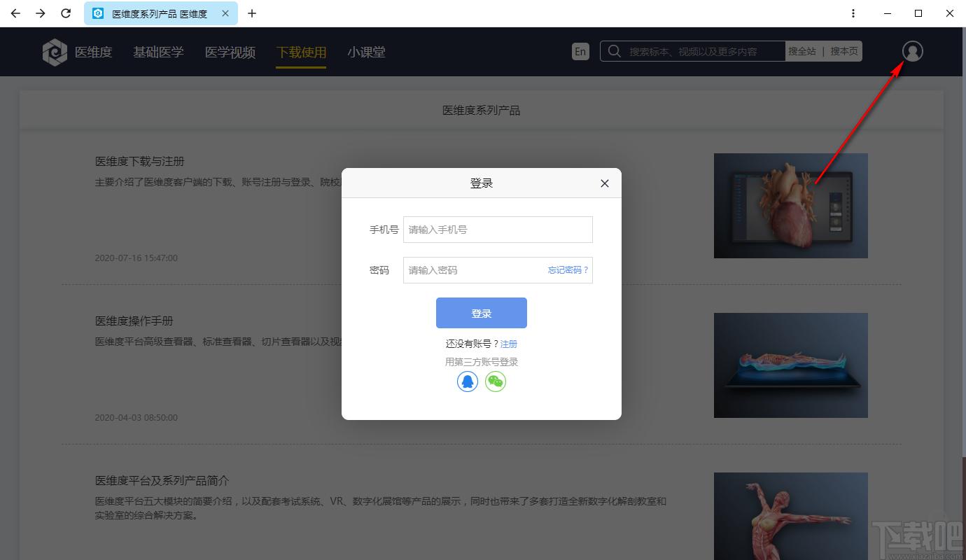Log in with WeChat account icon
Viewport: 966px width, 560px height.
coord(496,381)
